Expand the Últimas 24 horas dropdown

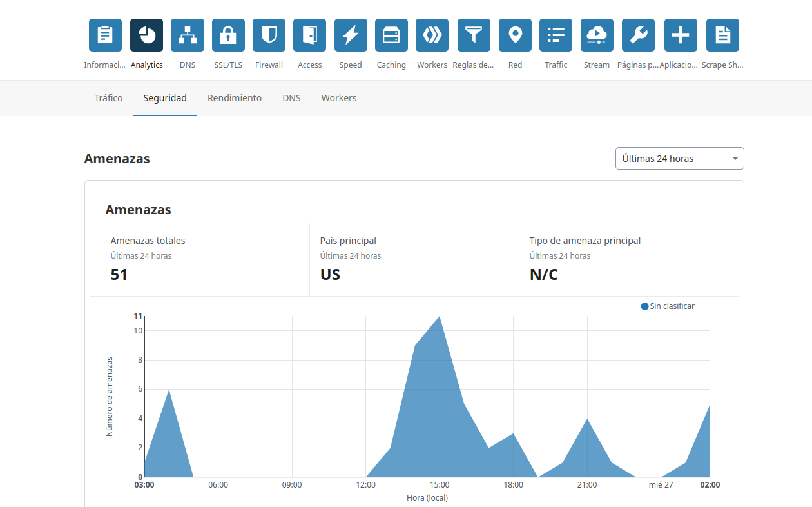coord(679,159)
